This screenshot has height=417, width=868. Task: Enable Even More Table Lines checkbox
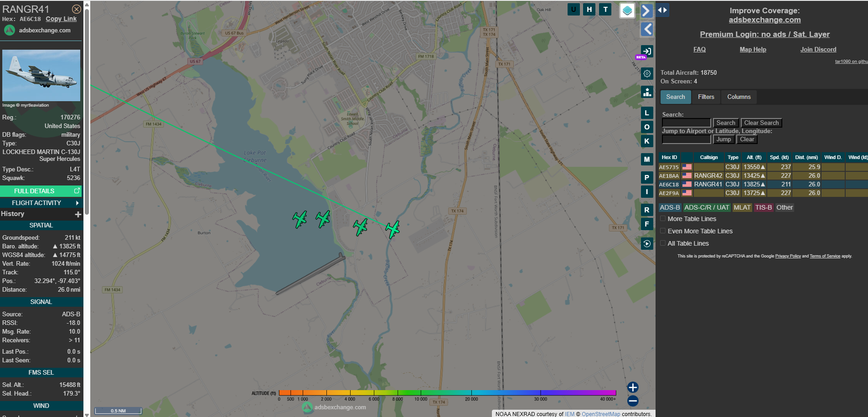click(663, 231)
